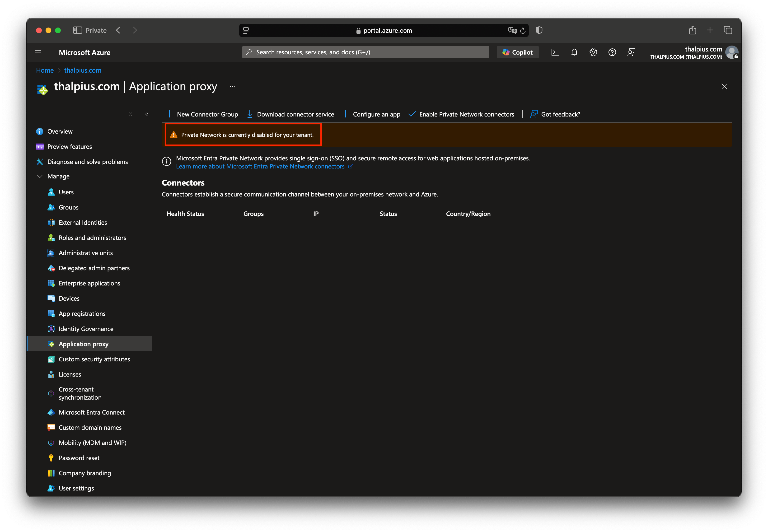
Task: Click the search resources field
Action: (365, 52)
